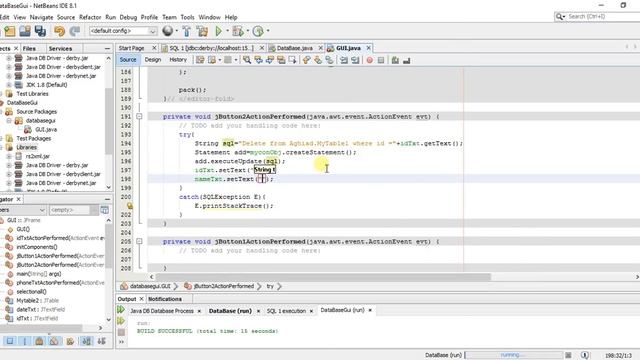The width and height of the screenshot is (640, 360).
Task: Open the Refactor menu
Action: pyautogui.click(x=90, y=17)
